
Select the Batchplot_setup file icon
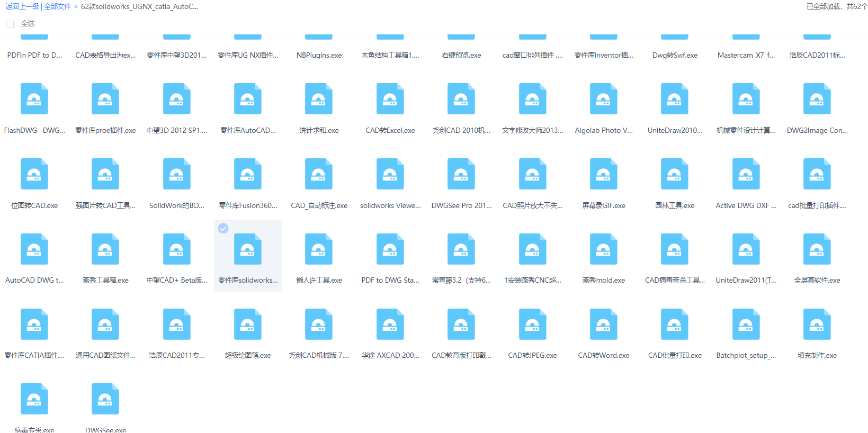pos(746,324)
